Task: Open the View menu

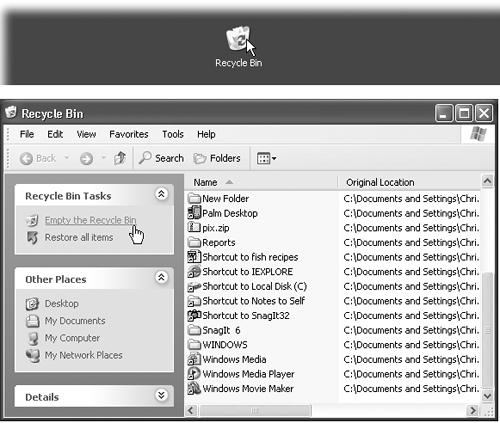Action: pyautogui.click(x=86, y=134)
